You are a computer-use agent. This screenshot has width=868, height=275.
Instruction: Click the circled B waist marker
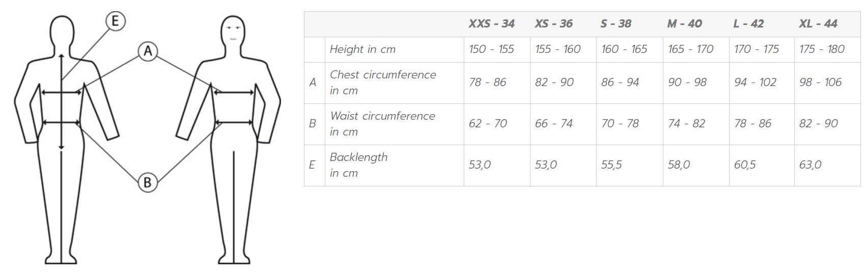pyautogui.click(x=148, y=182)
